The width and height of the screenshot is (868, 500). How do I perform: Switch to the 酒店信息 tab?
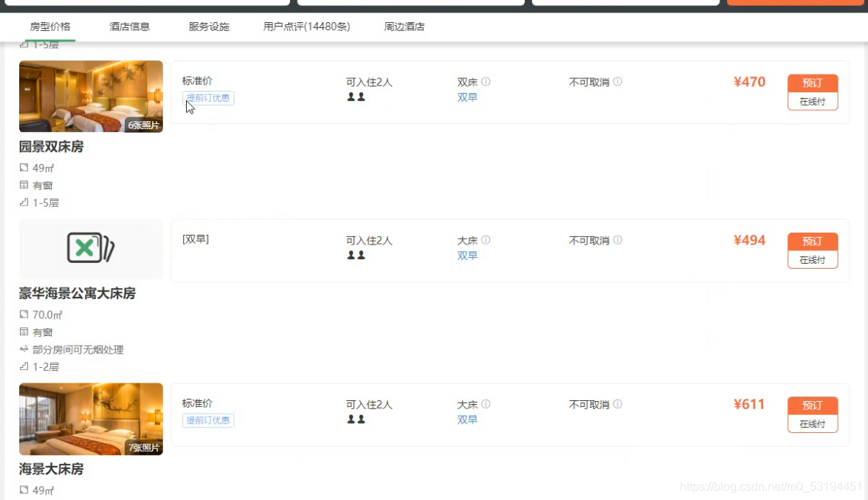[x=129, y=27]
